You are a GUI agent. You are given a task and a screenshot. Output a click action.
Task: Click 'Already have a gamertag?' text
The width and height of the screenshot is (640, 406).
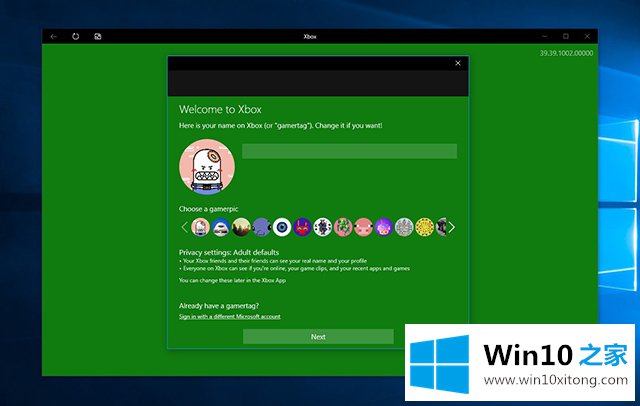coord(219,306)
